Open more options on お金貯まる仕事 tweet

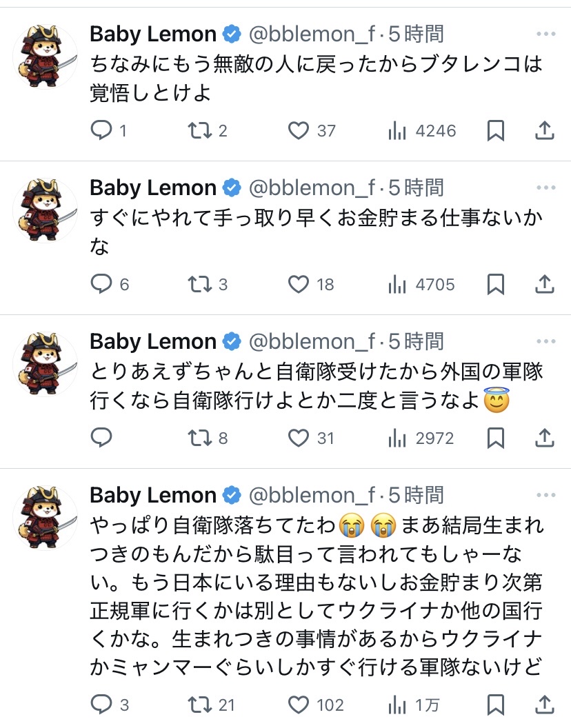[x=545, y=188]
